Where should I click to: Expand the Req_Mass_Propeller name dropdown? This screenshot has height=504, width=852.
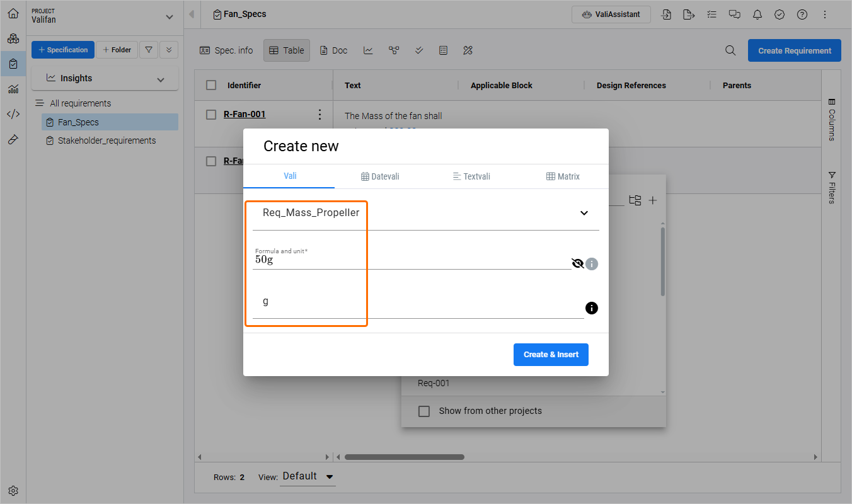584,213
